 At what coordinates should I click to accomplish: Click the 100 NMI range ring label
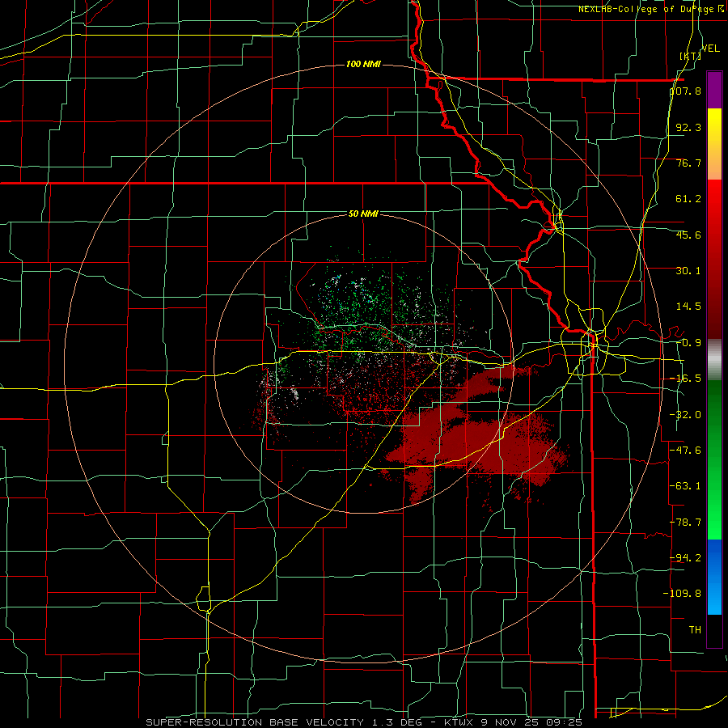point(363,64)
